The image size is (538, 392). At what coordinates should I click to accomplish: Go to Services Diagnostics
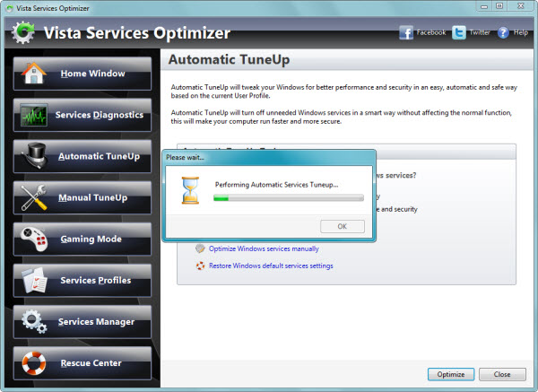tap(82, 115)
